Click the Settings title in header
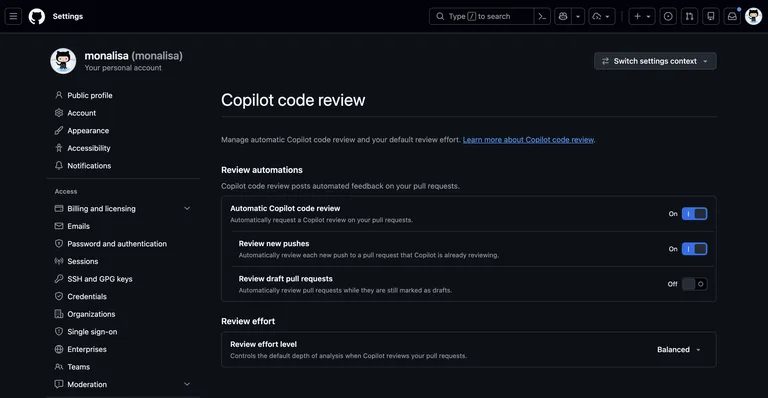This screenshot has height=398, width=768. pos(68,16)
